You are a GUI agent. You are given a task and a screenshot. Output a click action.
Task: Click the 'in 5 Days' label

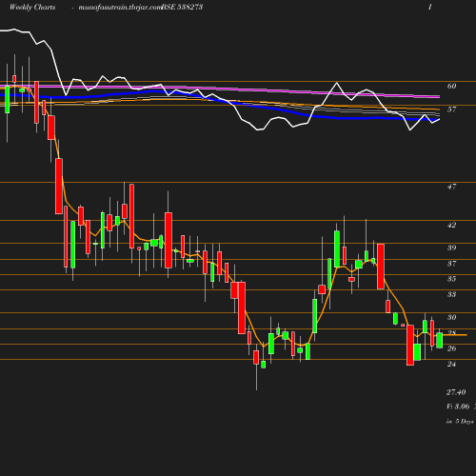(460, 422)
